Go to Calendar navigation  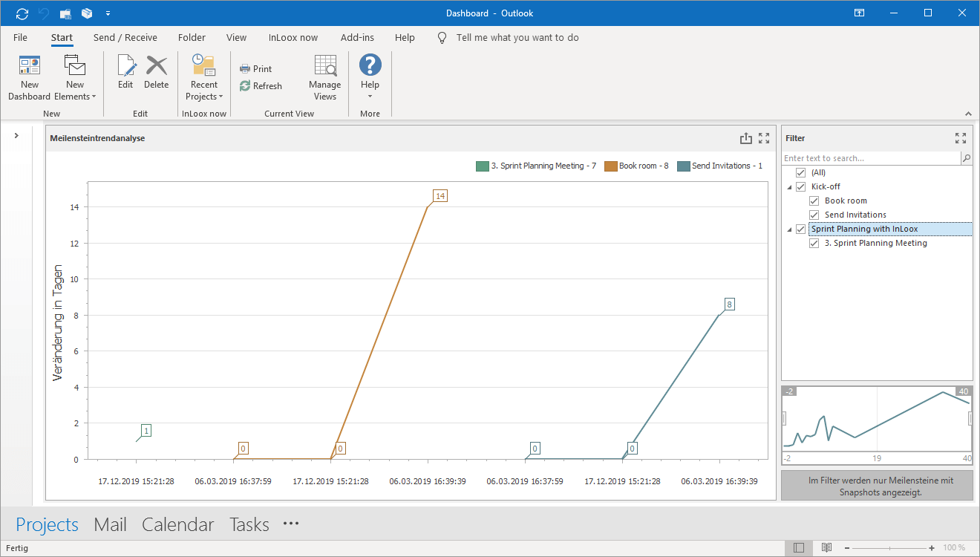pyautogui.click(x=178, y=524)
